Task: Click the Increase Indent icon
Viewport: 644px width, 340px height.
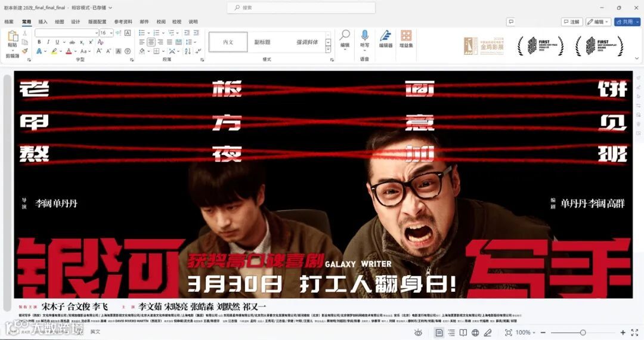Action: tap(196, 33)
